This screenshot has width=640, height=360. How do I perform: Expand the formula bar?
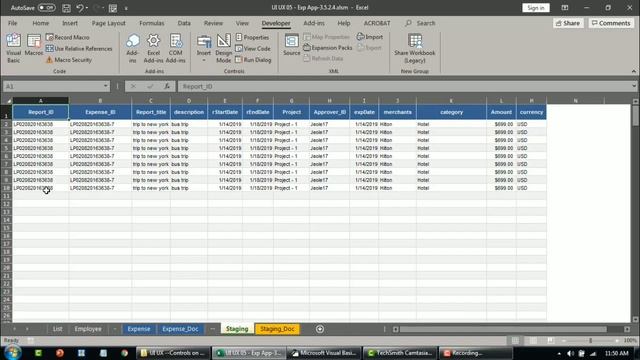[x=633, y=86]
